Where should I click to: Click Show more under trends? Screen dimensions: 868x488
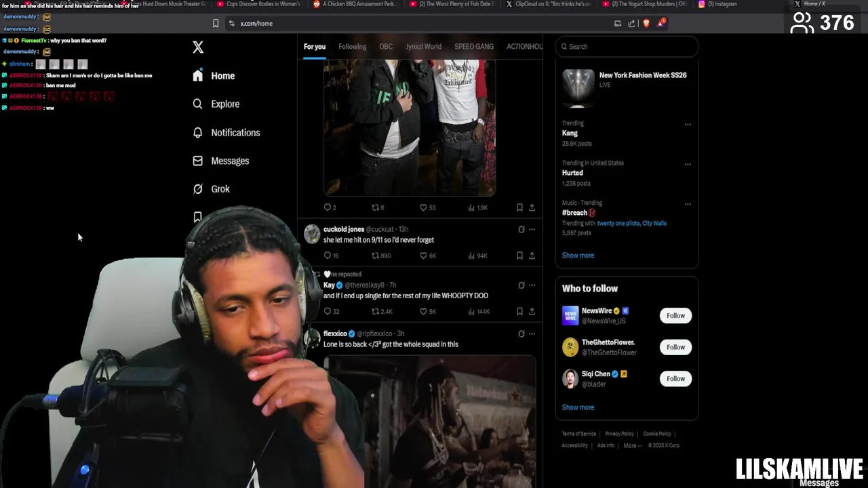click(x=578, y=256)
